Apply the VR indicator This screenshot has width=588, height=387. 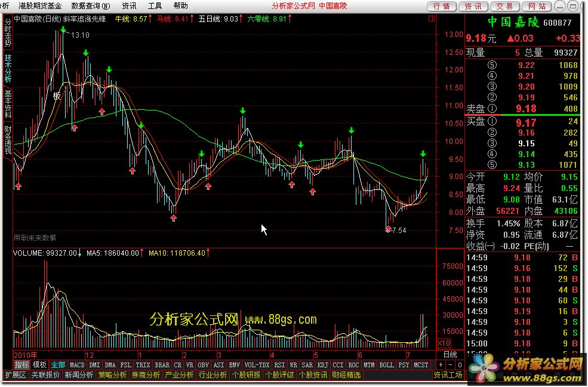(190, 365)
